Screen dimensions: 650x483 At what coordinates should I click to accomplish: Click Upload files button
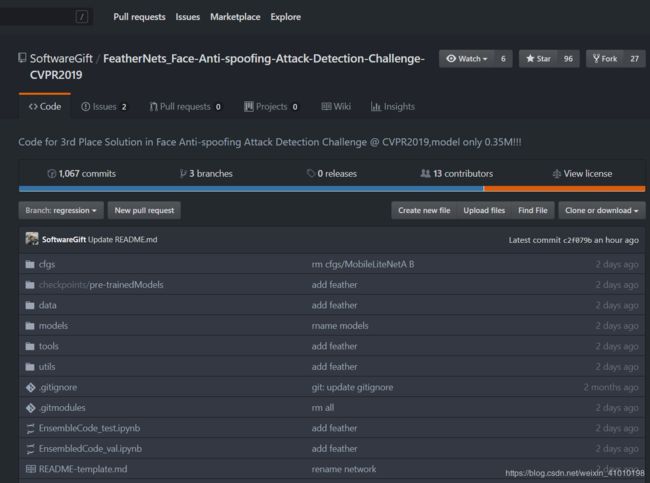pos(484,210)
